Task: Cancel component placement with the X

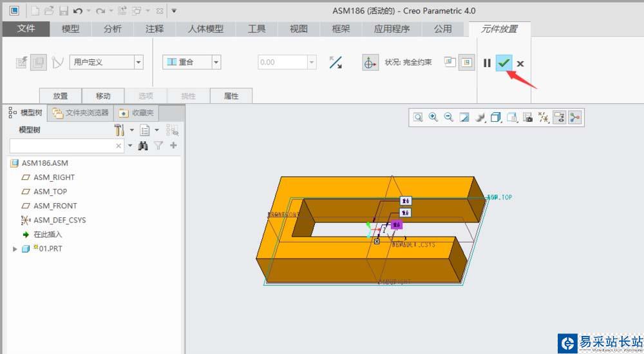Action: click(x=520, y=63)
